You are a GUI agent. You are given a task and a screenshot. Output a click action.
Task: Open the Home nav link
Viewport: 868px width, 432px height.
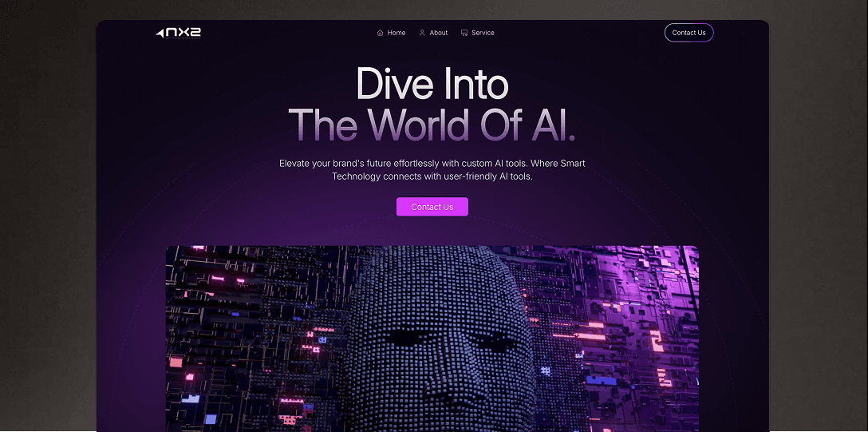(397, 33)
